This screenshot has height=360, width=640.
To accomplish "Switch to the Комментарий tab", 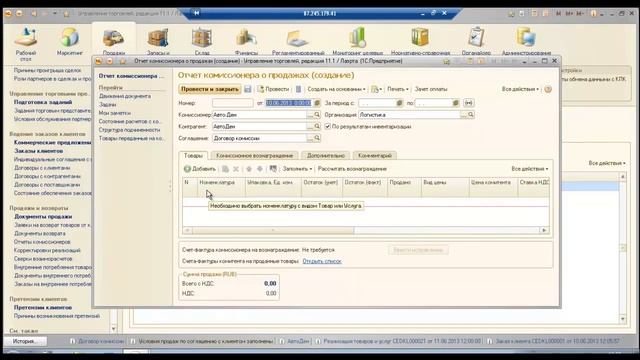I will point(375,156).
